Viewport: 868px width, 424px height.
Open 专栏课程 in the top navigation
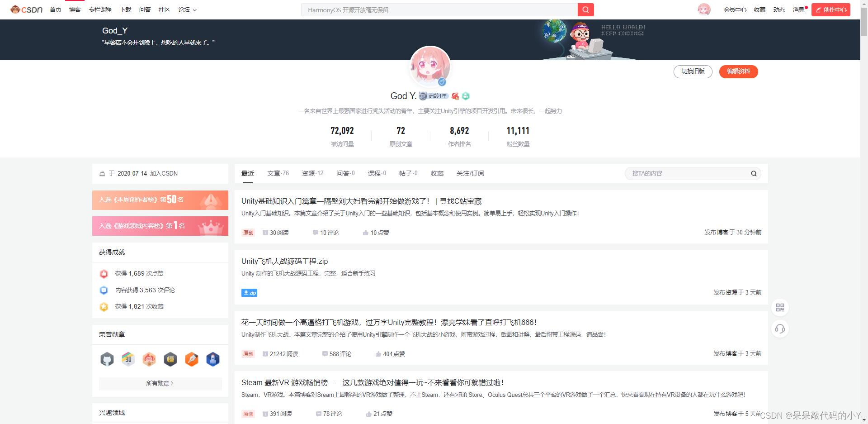click(x=100, y=10)
